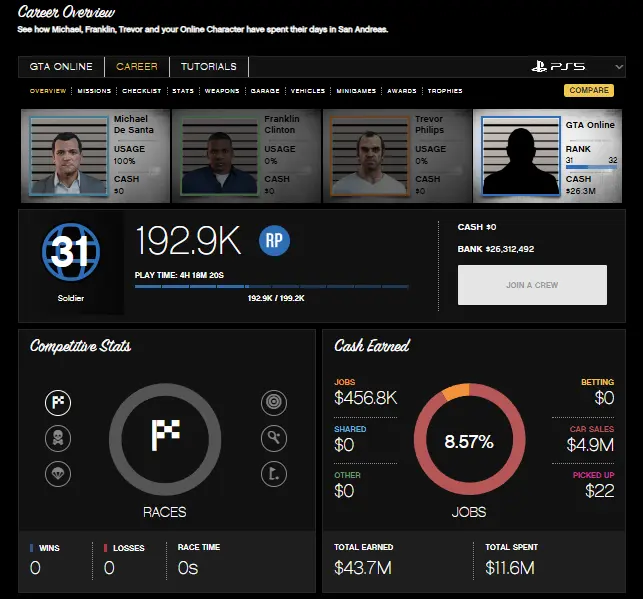Screen dimensions: 643x599
Task: Open the Weapons stats section
Action: 222,91
